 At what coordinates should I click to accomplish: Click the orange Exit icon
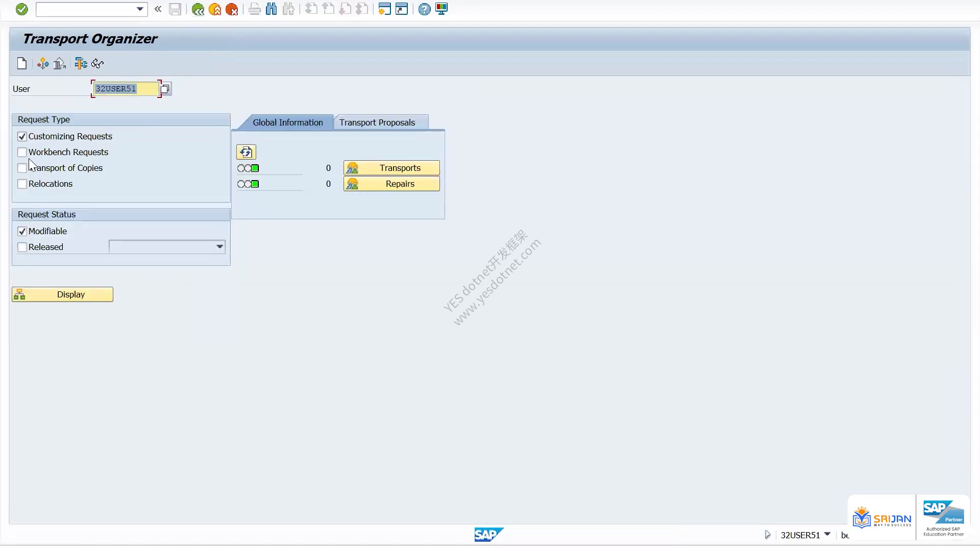215,9
